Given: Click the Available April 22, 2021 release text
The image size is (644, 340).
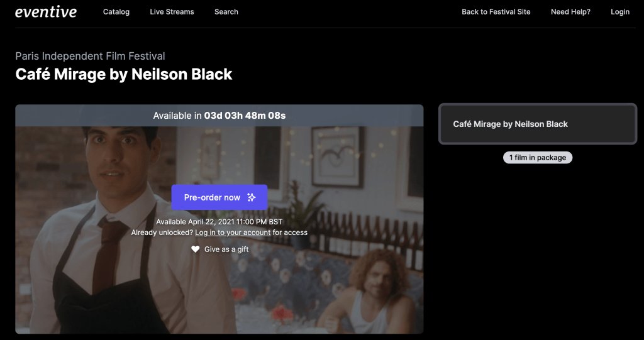Looking at the screenshot, I should pyautogui.click(x=219, y=222).
